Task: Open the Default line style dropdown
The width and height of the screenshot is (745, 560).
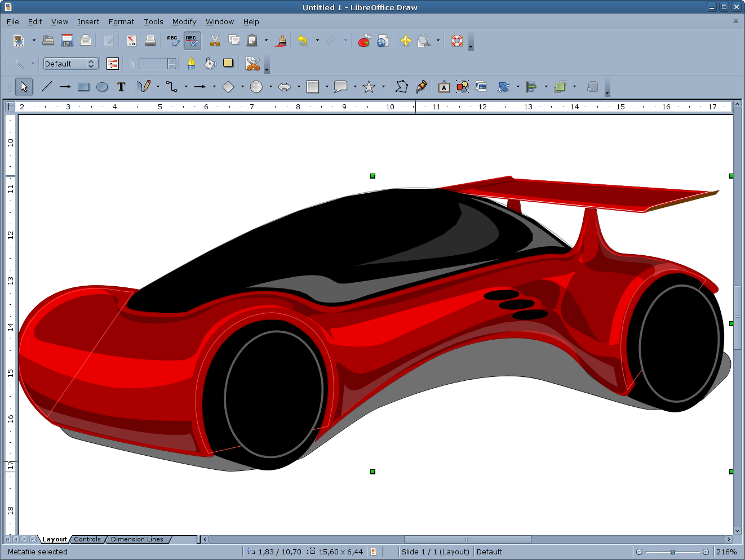Action: click(70, 64)
